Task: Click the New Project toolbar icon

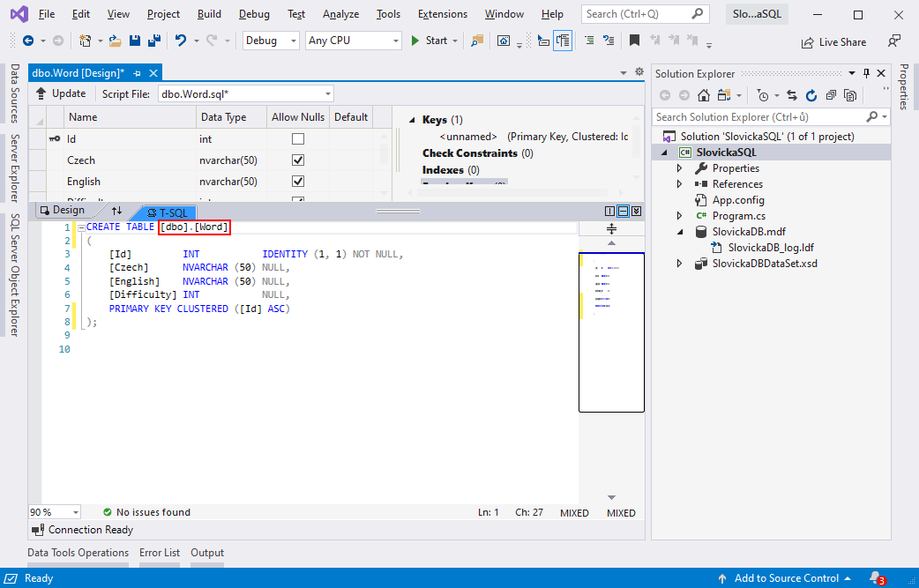Action: [x=86, y=41]
